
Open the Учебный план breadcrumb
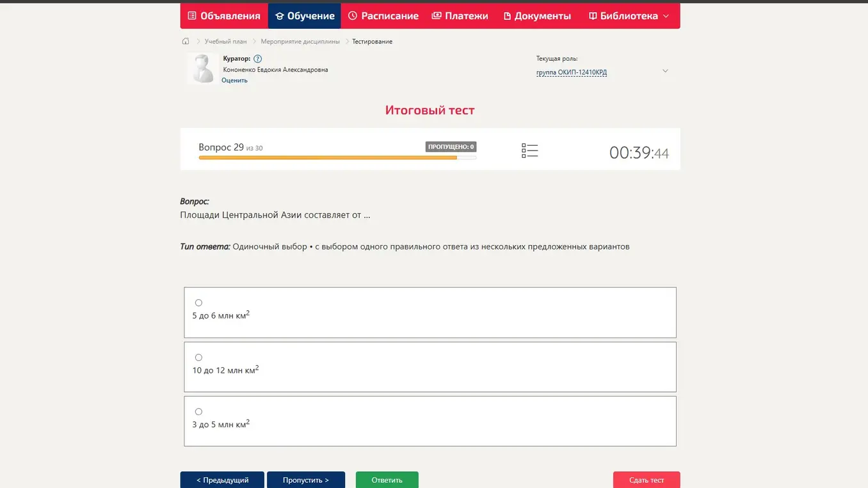tap(225, 42)
